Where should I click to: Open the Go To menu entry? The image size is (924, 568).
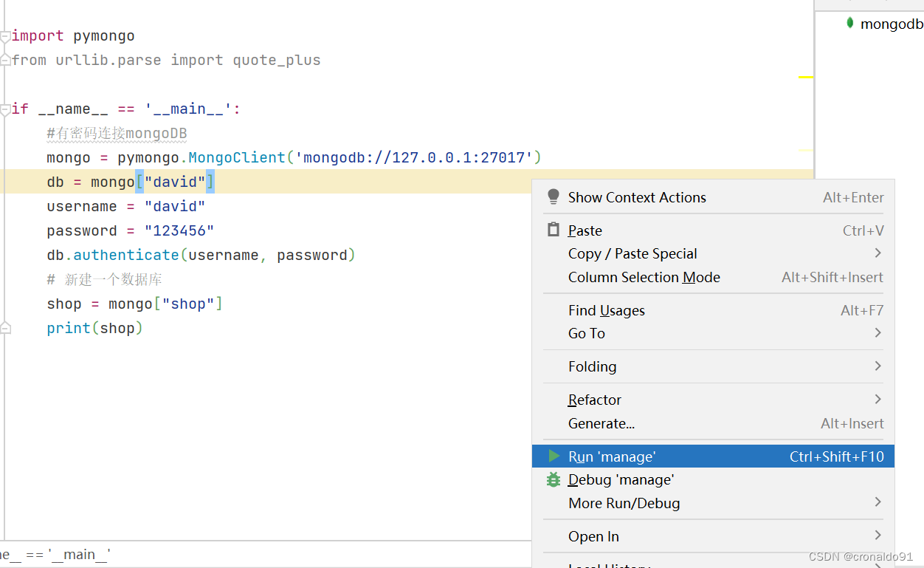click(x=713, y=333)
